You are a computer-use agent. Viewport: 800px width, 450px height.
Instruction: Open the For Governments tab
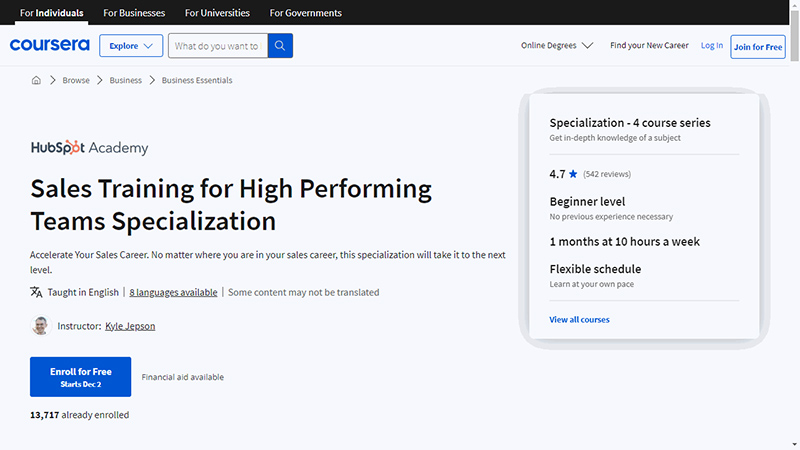[306, 13]
